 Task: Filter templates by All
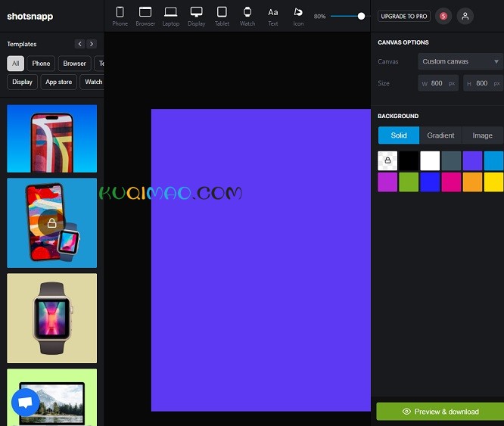[15, 64]
